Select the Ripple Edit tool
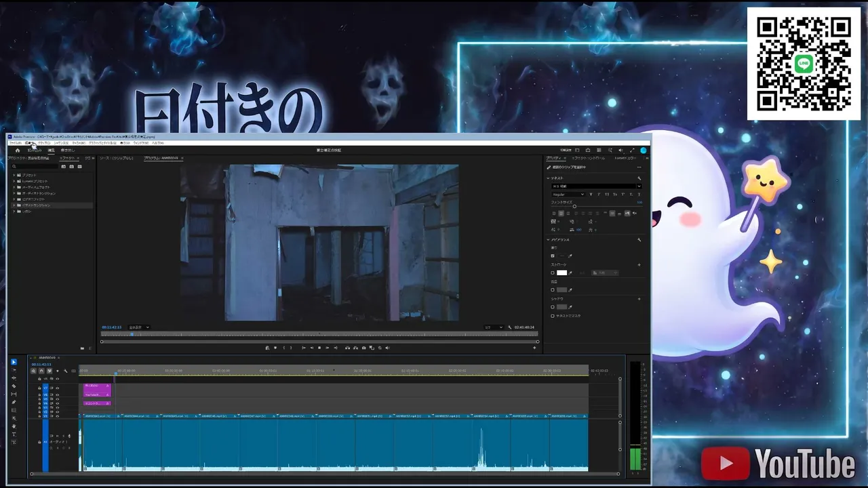 [14, 378]
